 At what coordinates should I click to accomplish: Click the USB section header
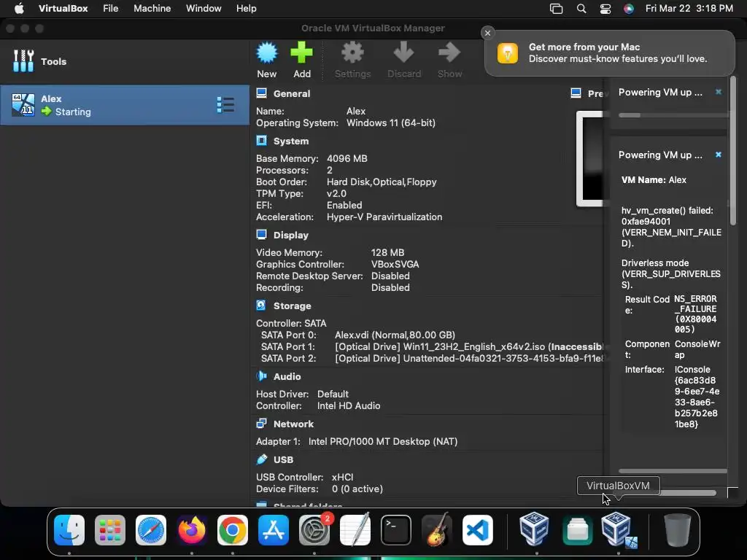click(x=283, y=460)
